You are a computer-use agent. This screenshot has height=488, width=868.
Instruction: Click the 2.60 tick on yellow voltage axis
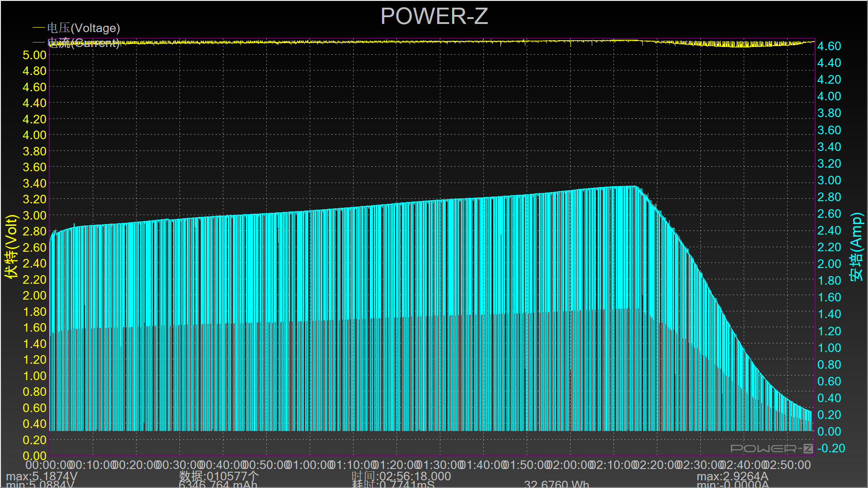click(x=35, y=248)
